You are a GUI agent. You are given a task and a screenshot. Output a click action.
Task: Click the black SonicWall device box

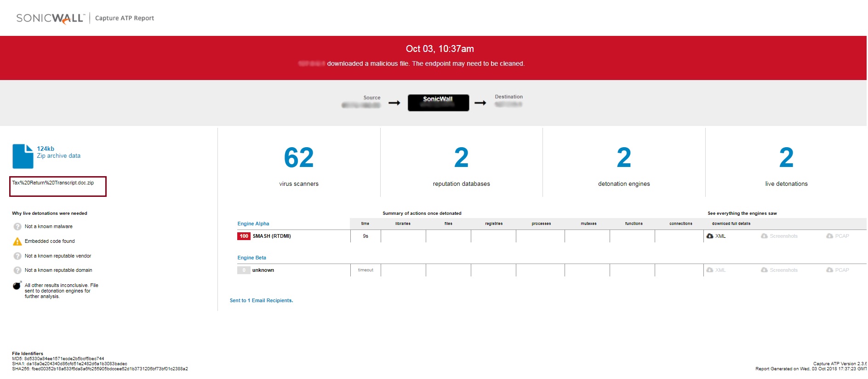tap(438, 103)
